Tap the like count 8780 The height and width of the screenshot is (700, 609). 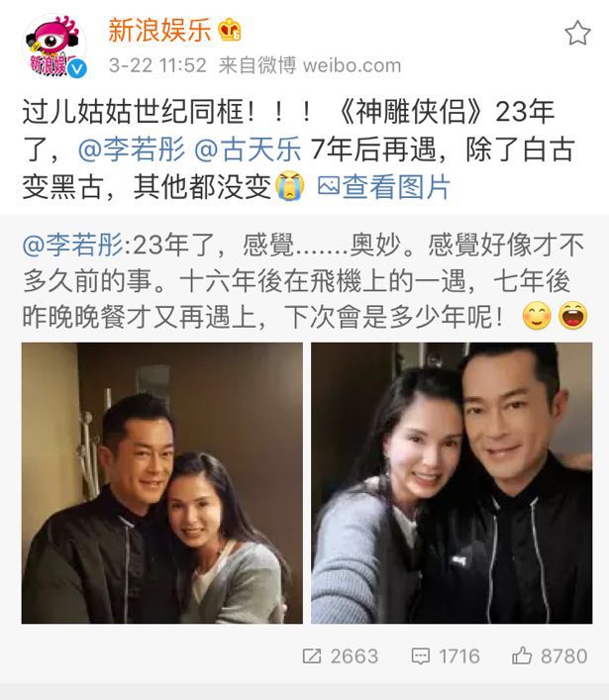(x=563, y=656)
